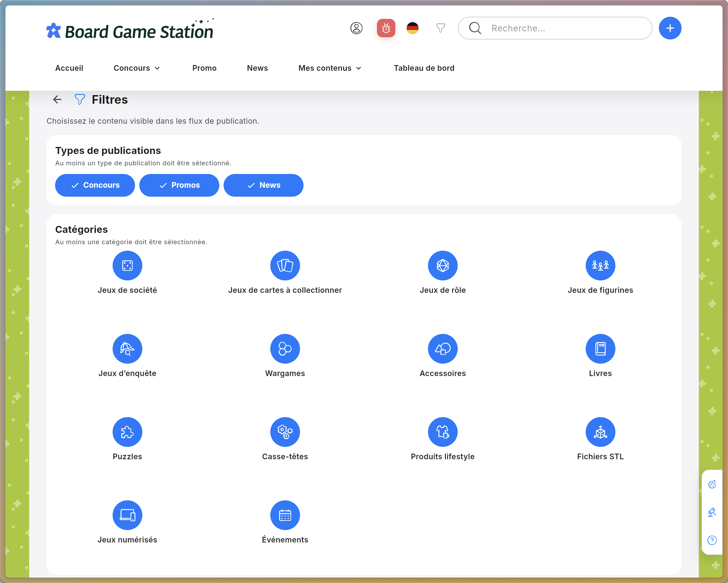Screen dimensions: 728x583
Task: Click the Accessoires label
Action: (443, 373)
